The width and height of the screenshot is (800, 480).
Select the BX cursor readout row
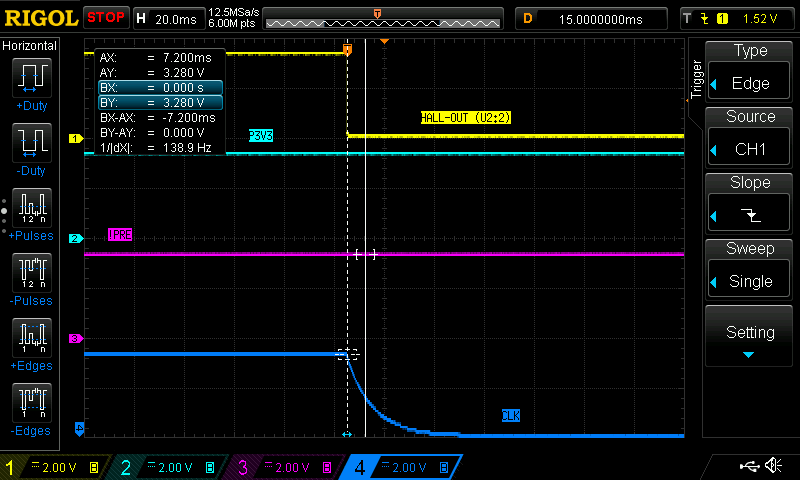pyautogui.click(x=160, y=88)
